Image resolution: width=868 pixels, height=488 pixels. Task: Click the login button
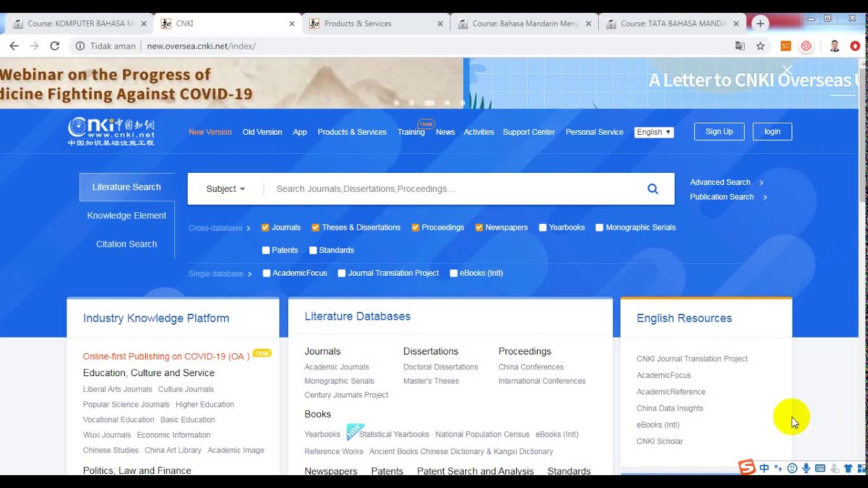coord(772,131)
